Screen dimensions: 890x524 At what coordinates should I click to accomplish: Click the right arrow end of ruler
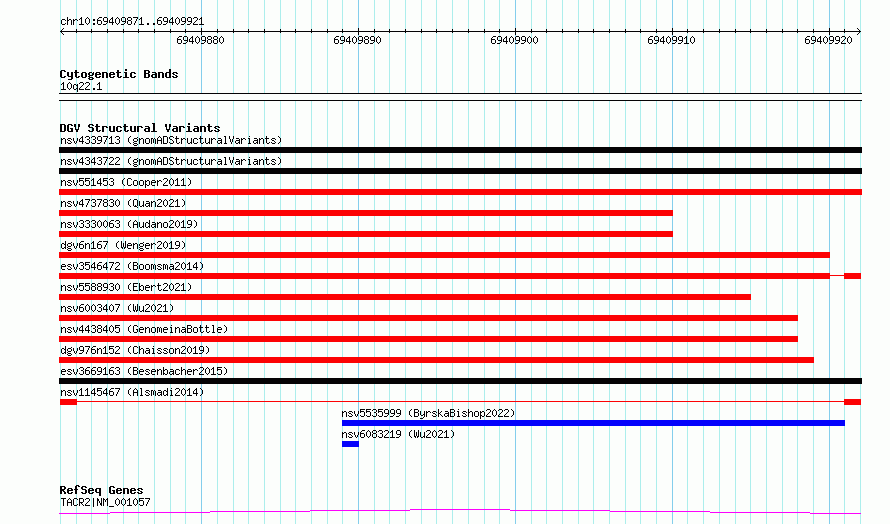click(x=859, y=31)
